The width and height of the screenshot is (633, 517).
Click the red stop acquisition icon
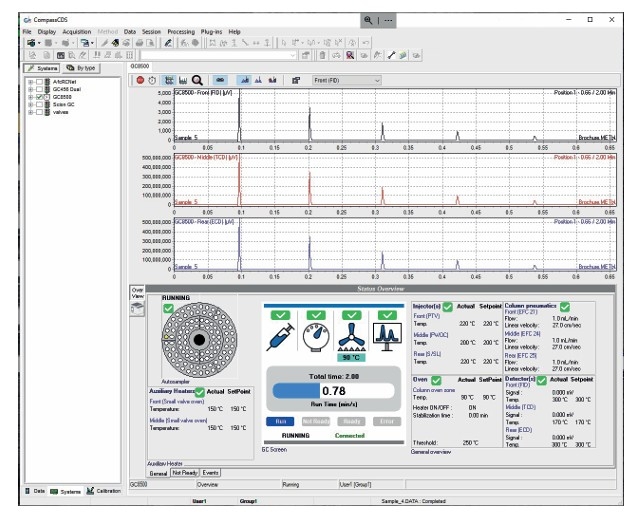[x=140, y=80]
